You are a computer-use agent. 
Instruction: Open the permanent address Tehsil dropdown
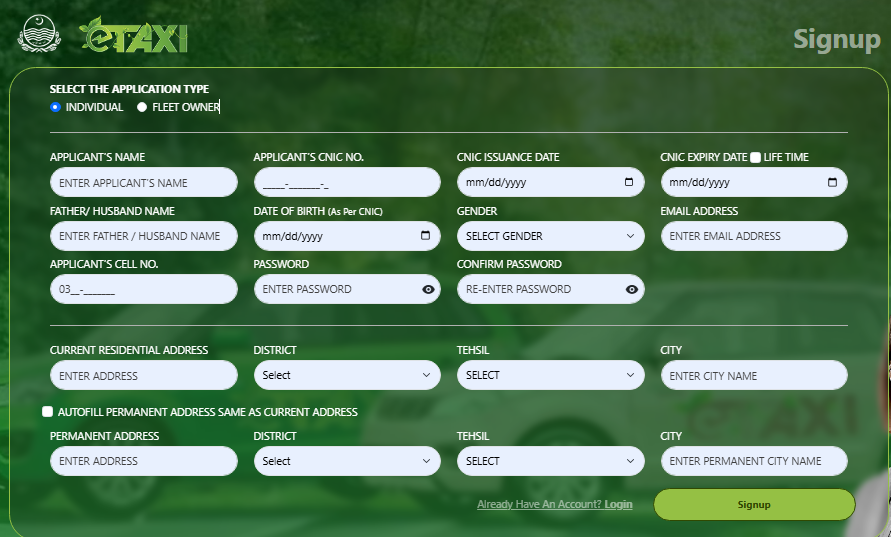click(551, 461)
